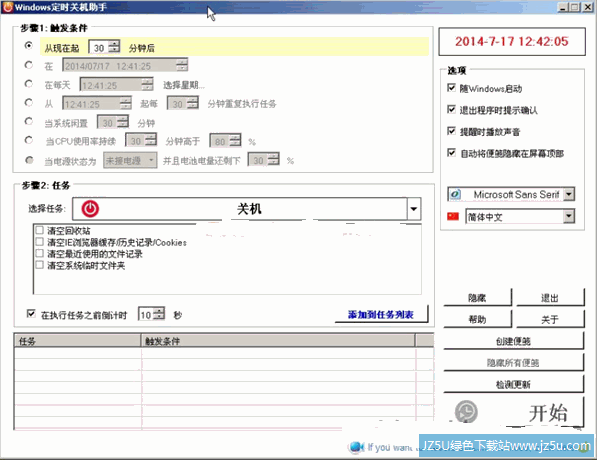
Task: Click the 触发条件 column header
Action: tap(278, 341)
